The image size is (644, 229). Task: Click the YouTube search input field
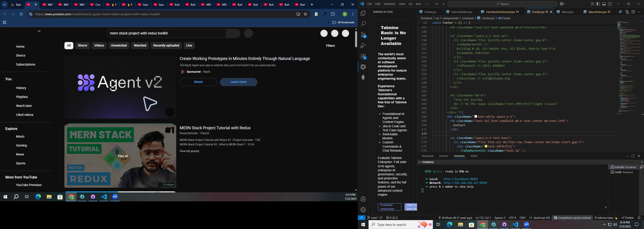click(x=166, y=33)
